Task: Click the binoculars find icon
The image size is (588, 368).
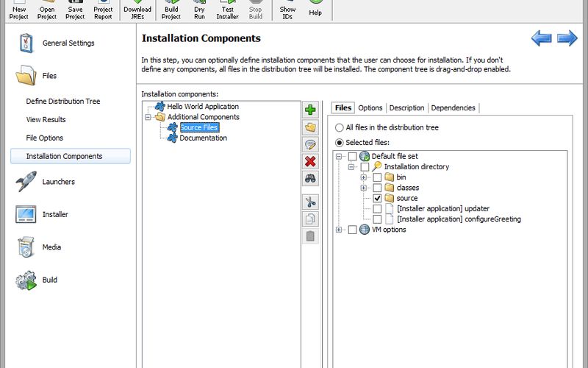Action: point(310,178)
